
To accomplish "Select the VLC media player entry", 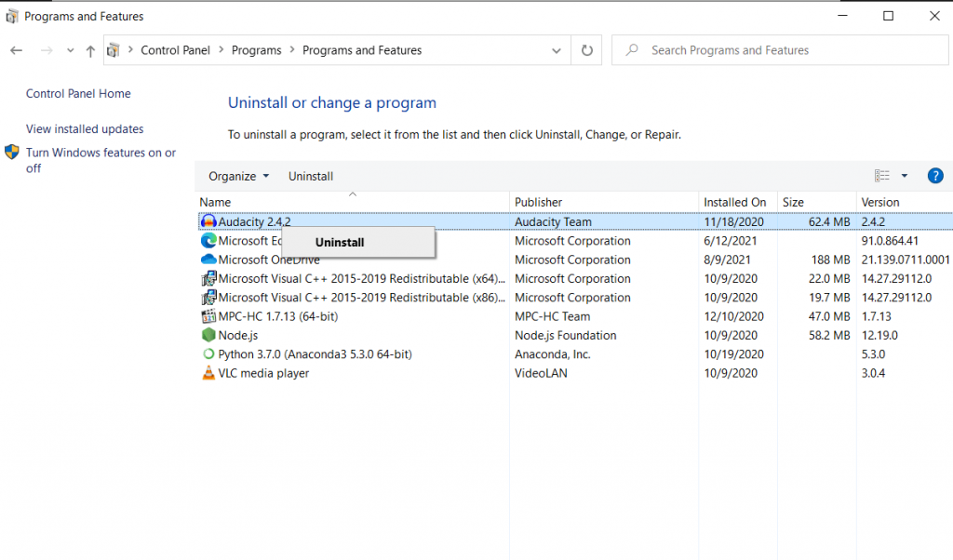I will click(263, 372).
